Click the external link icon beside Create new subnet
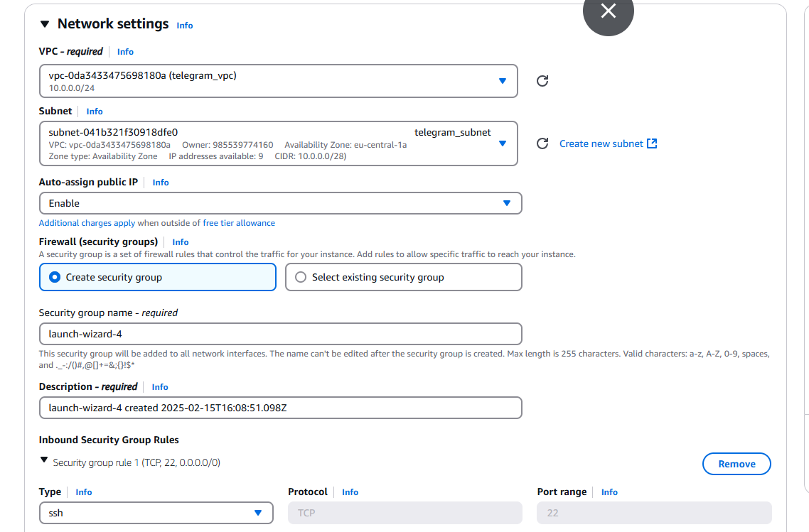809x532 pixels. (x=652, y=143)
